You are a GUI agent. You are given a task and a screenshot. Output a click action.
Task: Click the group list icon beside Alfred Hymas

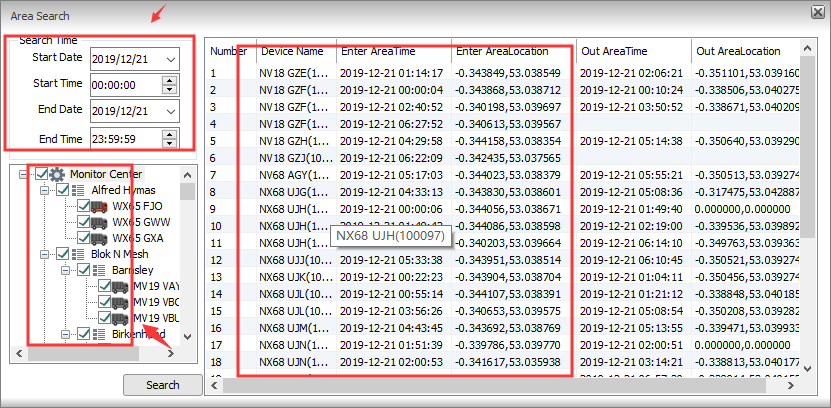click(78, 190)
